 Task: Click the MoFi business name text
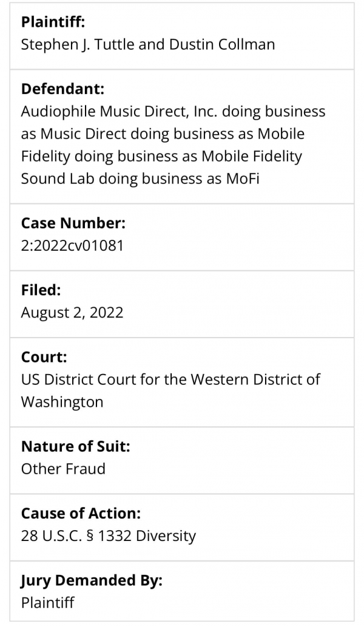pos(243,179)
